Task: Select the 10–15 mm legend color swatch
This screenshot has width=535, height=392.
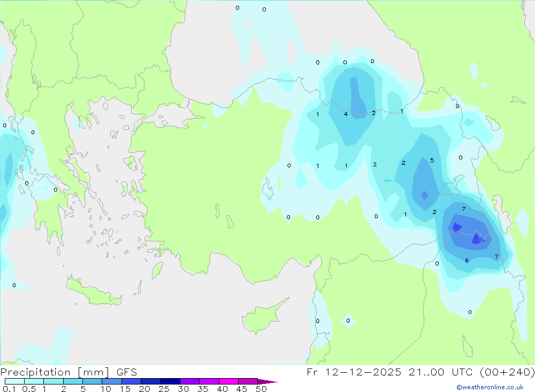Action: click(x=112, y=381)
